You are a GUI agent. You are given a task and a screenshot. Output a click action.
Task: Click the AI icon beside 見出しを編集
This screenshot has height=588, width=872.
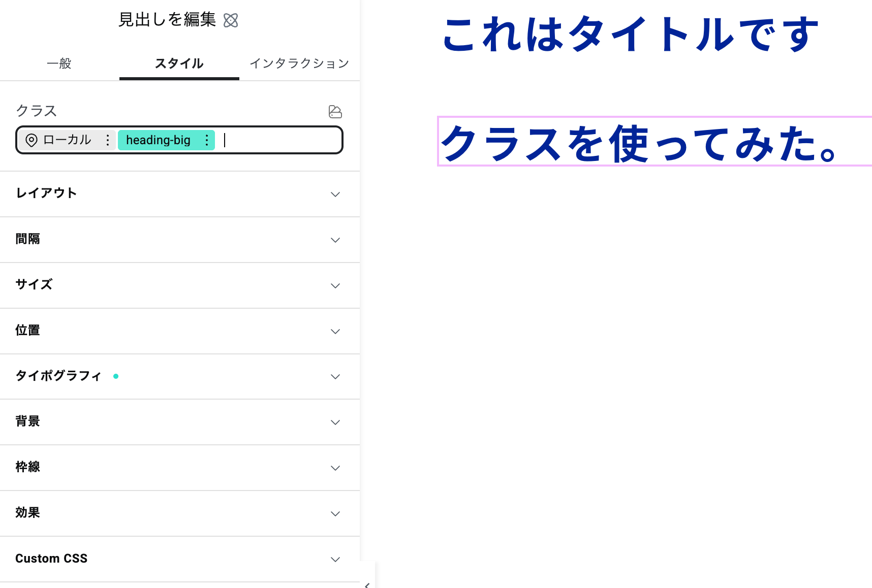[x=231, y=20]
